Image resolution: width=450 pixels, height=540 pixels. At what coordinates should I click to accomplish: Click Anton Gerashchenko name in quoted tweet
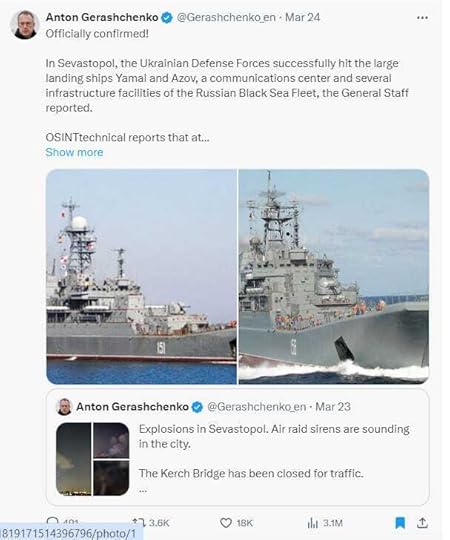pyautogui.click(x=132, y=407)
